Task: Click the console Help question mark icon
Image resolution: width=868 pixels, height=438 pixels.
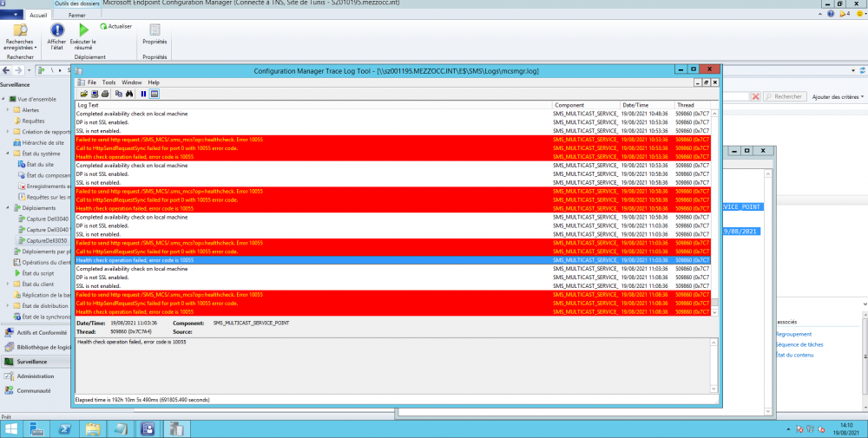Action: point(831,14)
